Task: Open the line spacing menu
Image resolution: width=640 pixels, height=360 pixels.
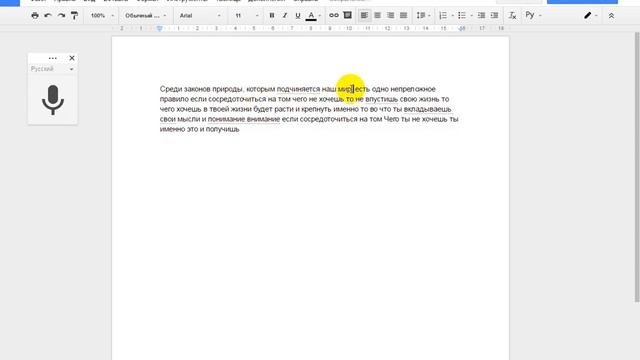Action: click(x=423, y=16)
